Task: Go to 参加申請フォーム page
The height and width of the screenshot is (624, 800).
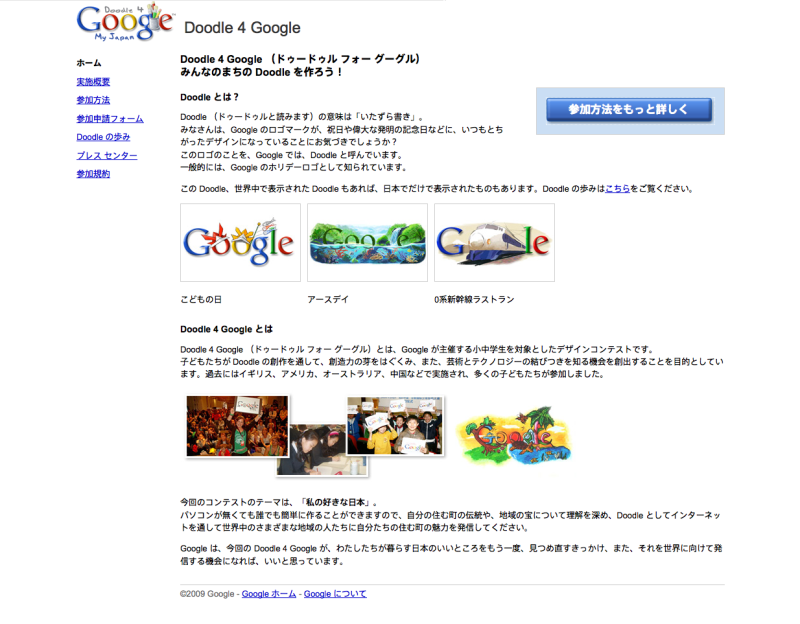Action: point(110,118)
